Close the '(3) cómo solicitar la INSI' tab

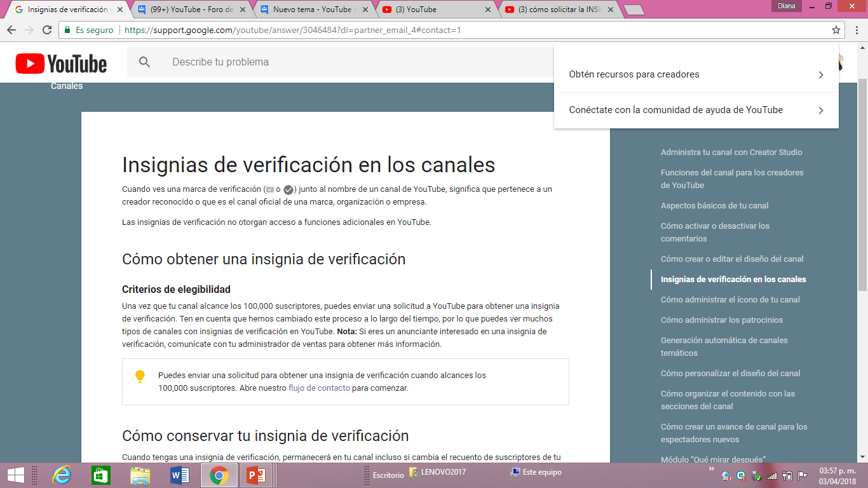point(611,10)
